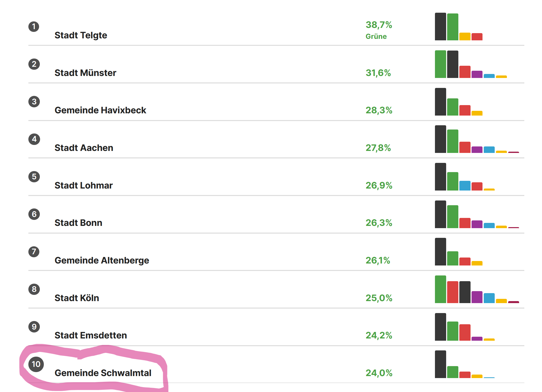The width and height of the screenshot is (542, 392).
Task: Open the Stadt Lohmar result
Action: 83,186
